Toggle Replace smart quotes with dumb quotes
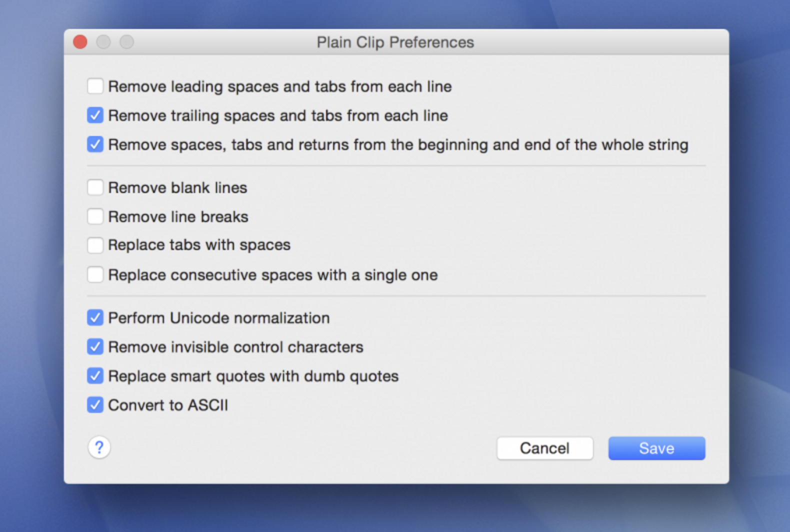This screenshot has height=532, width=790. (95, 375)
